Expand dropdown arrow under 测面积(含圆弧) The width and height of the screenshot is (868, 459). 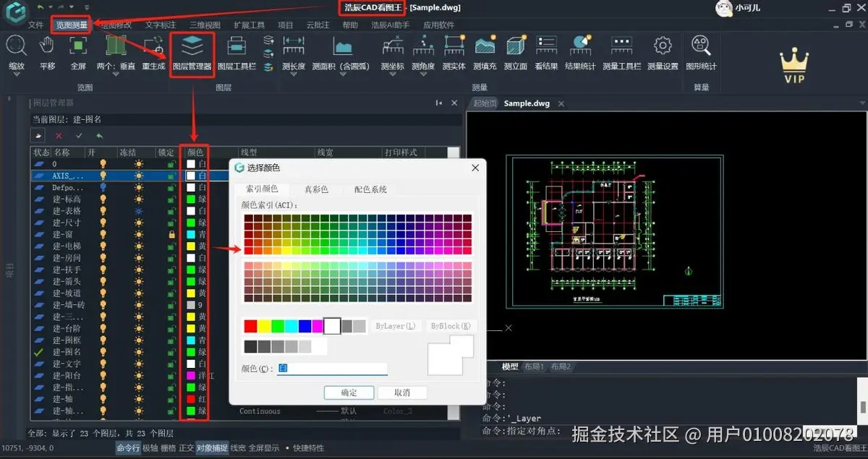pyautogui.click(x=343, y=75)
